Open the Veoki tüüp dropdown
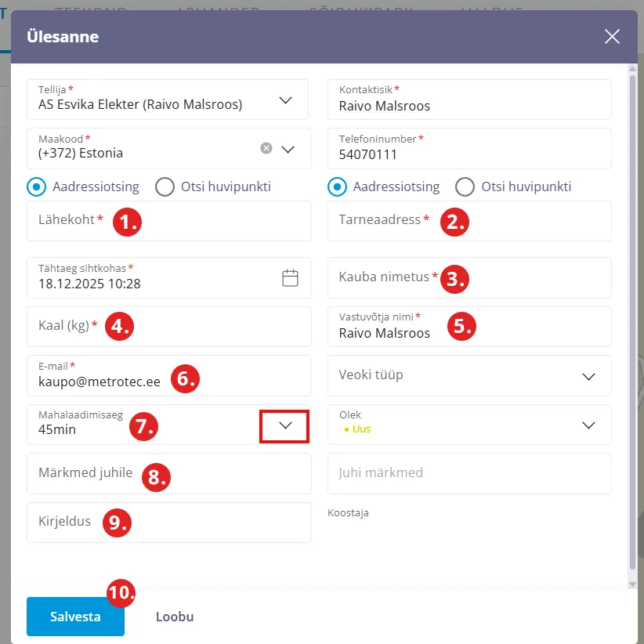This screenshot has width=644, height=644. pos(588,376)
